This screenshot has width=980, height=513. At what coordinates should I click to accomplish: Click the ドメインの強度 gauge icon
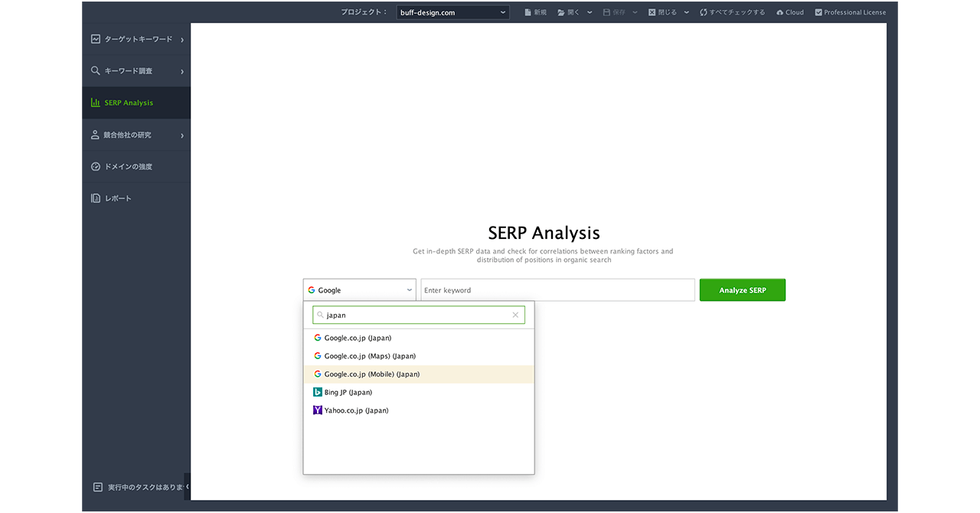(x=96, y=167)
